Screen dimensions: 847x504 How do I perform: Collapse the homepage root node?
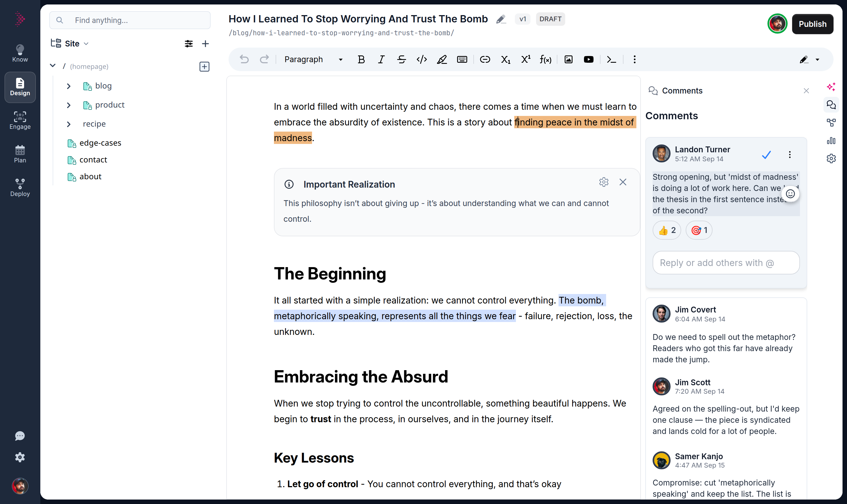53,66
